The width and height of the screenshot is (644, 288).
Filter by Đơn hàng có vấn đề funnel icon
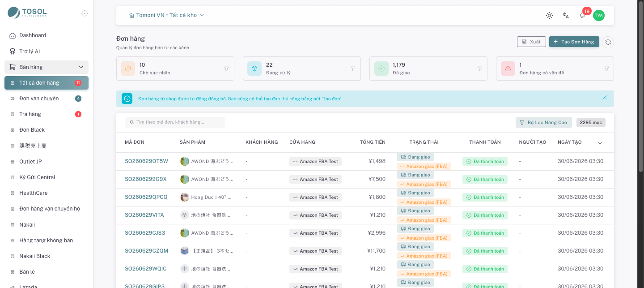pos(606,69)
